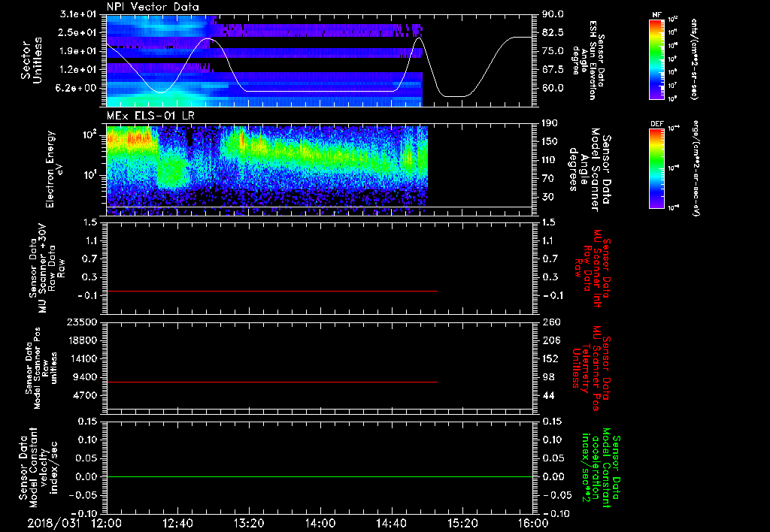This screenshot has height=532, width=770.
Task: Click the 'MU Scanner +30V Raw Data' axis title
Action: click(x=47, y=268)
